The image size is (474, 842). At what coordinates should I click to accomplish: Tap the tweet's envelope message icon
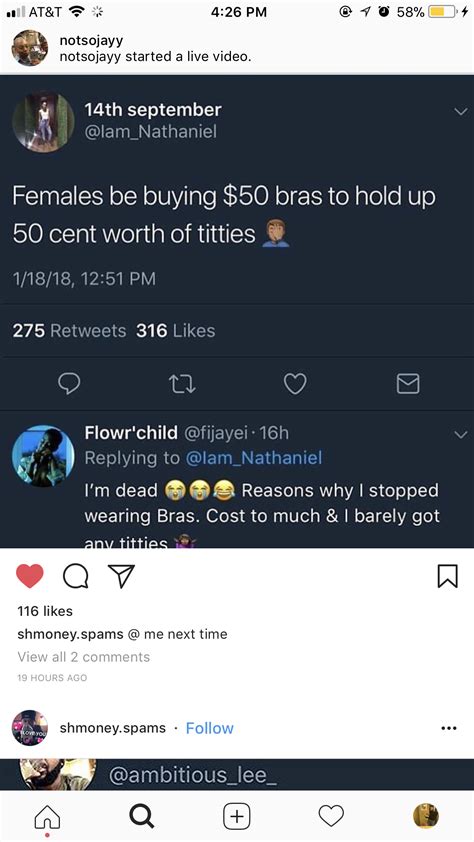408,383
